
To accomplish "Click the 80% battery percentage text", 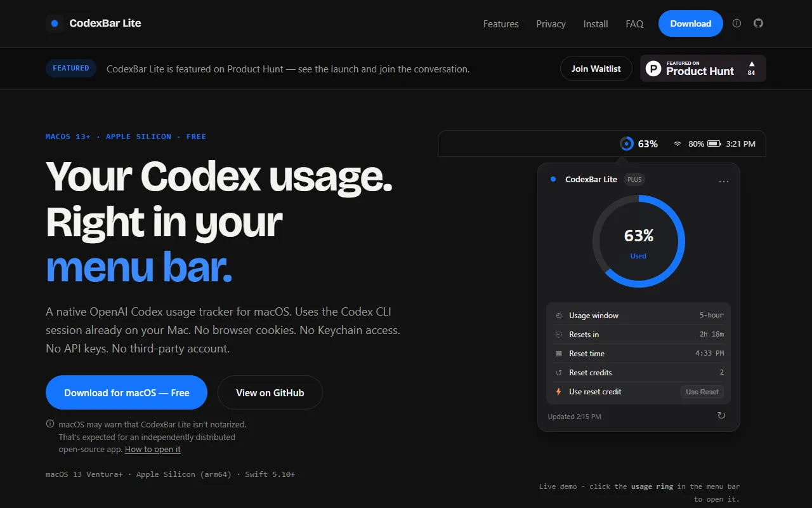I will (x=696, y=144).
